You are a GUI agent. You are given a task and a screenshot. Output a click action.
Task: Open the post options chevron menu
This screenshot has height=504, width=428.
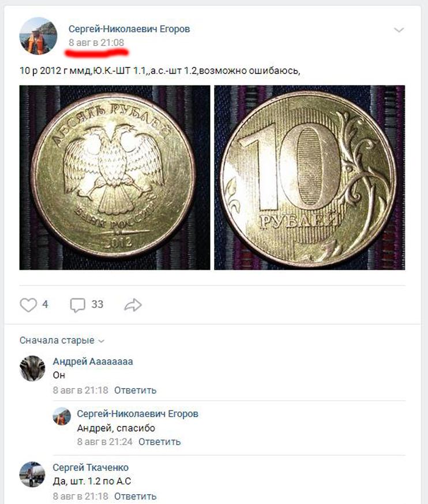[x=399, y=30]
